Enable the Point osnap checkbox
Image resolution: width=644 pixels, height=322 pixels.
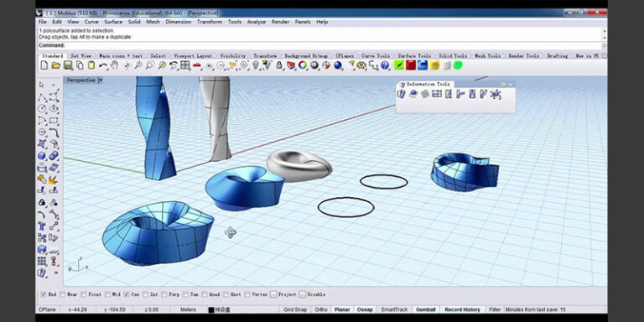pyautogui.click(x=84, y=294)
